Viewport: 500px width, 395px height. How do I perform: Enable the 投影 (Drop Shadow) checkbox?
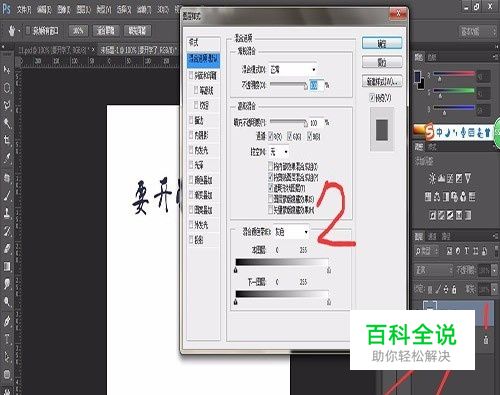coord(191,240)
